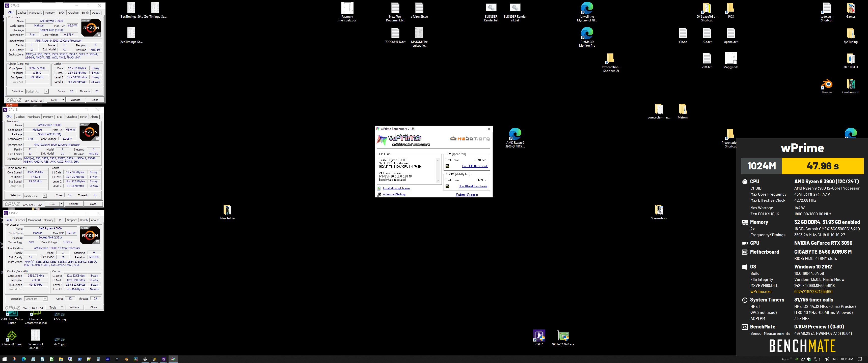Open the Action Center notification icon
The height and width of the screenshot is (363, 868).
point(860,359)
